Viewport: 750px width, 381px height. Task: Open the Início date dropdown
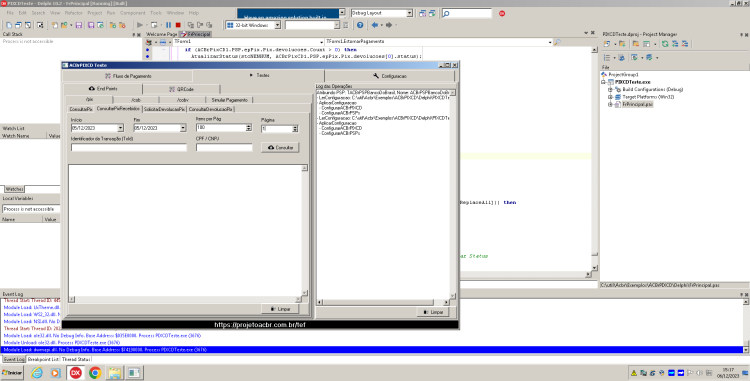coord(121,128)
